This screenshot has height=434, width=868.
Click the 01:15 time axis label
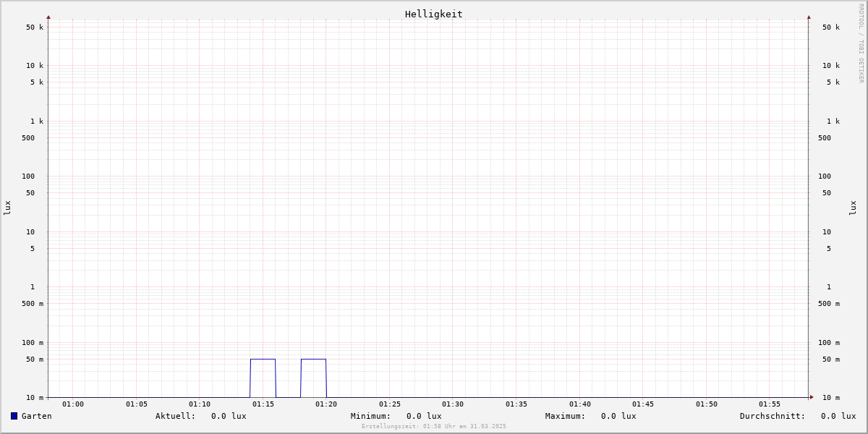[263, 404]
